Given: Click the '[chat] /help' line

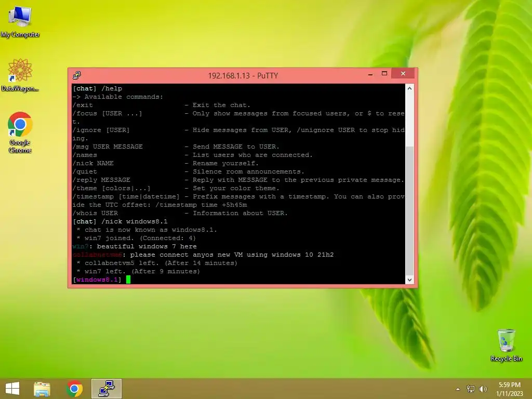Looking at the screenshot, I should (97, 88).
